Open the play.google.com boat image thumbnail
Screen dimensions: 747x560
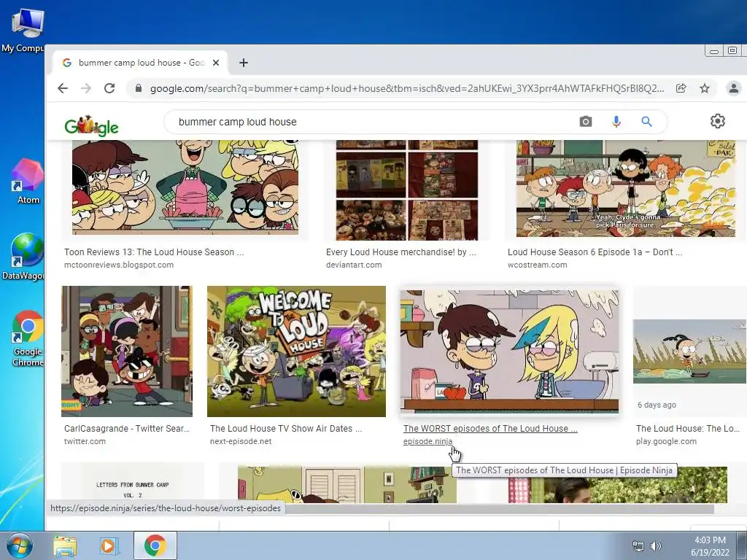point(689,351)
